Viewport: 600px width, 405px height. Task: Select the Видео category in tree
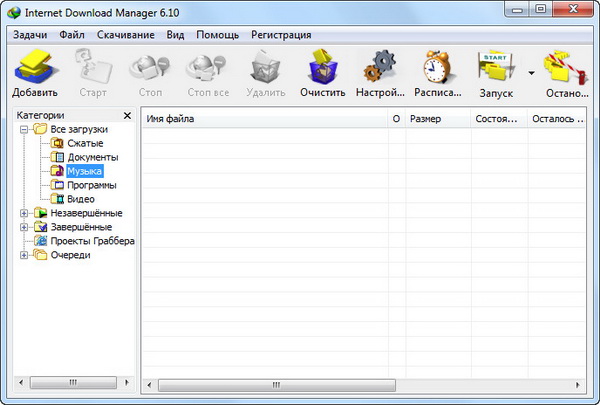[80, 199]
